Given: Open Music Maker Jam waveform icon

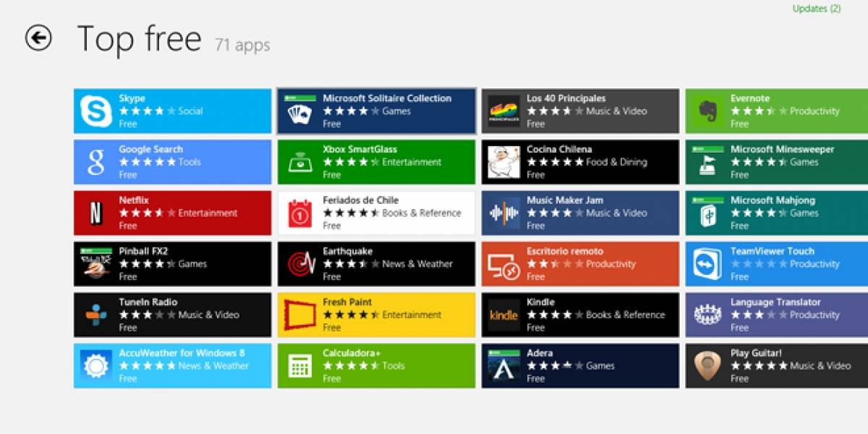Looking at the screenshot, I should [x=503, y=213].
